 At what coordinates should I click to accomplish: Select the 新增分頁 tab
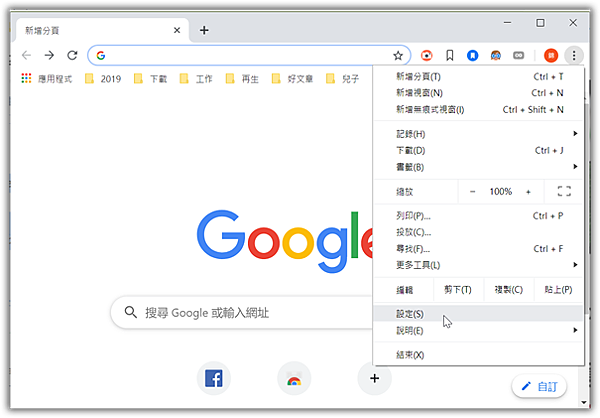(103, 30)
